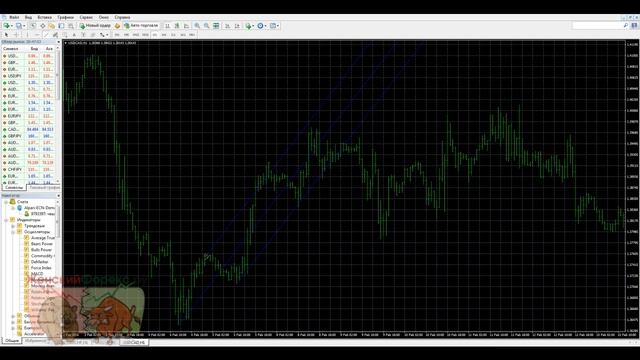The image size is (640, 360).
Task: Open the Графики menu
Action: point(65,18)
